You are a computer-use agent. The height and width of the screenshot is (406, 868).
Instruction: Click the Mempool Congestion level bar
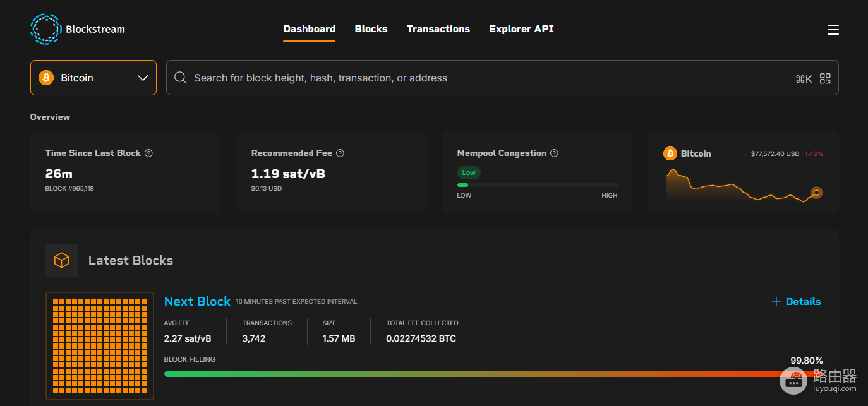[x=538, y=185]
